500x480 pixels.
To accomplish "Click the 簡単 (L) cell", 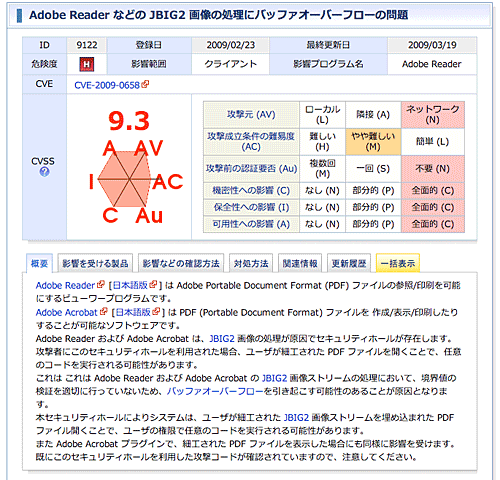I will click(x=433, y=142).
